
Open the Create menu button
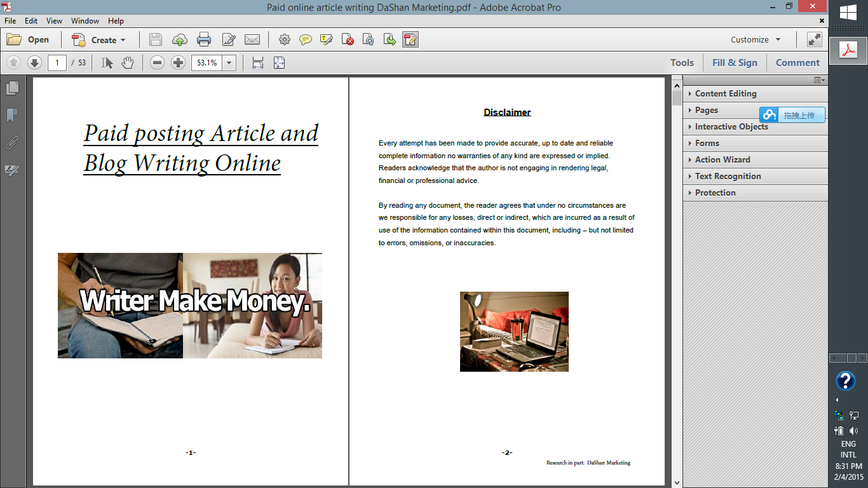pos(98,39)
